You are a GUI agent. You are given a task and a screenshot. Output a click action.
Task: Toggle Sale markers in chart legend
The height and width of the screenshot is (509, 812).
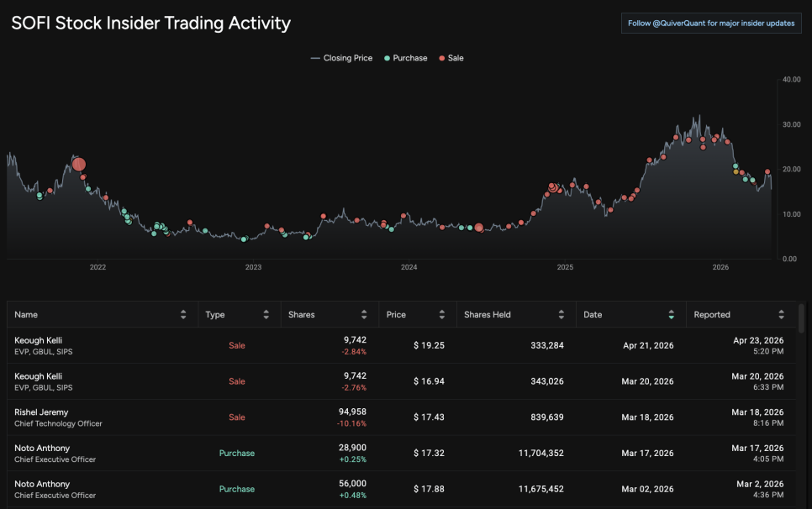coord(451,58)
